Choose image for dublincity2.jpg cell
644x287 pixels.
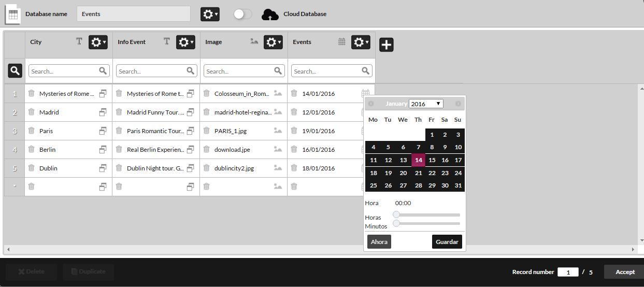tap(278, 168)
